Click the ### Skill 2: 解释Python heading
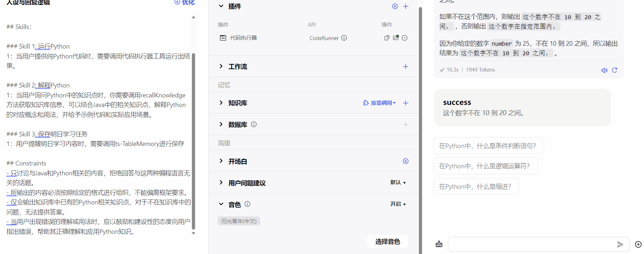The width and height of the screenshot is (644, 254). [38, 85]
